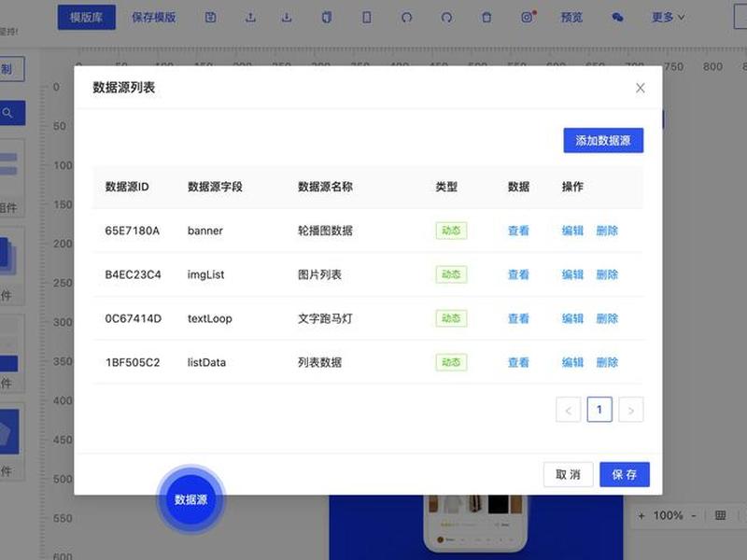Screen dimensions: 747x560
Task: Edit the textLoop data source
Action: point(572,318)
